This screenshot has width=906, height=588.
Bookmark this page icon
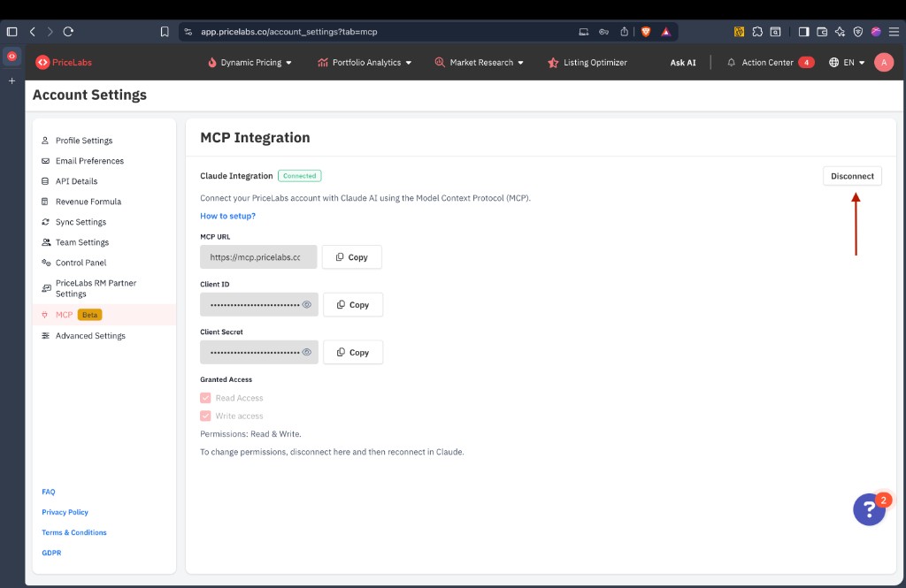pos(165,32)
